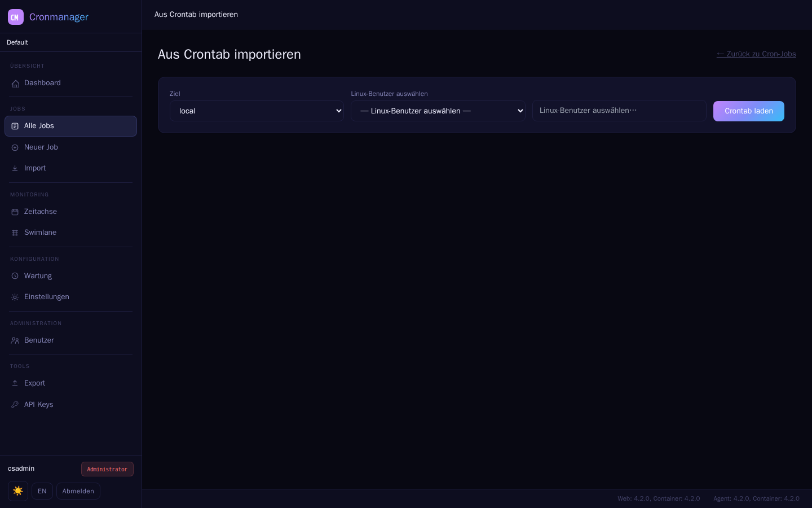Click the Swimlane grid icon
The image size is (812, 508).
click(15, 233)
